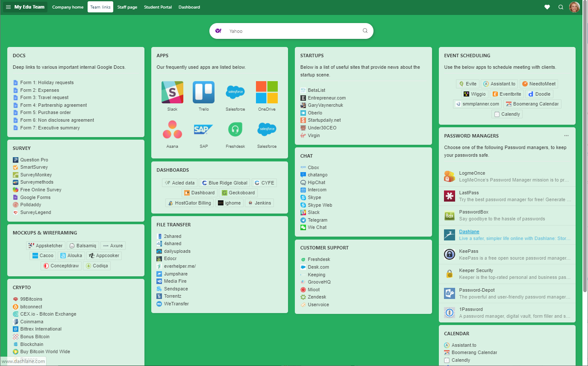Launch the OneDrive app icon
Screen dimensions: 588x366
(x=267, y=92)
